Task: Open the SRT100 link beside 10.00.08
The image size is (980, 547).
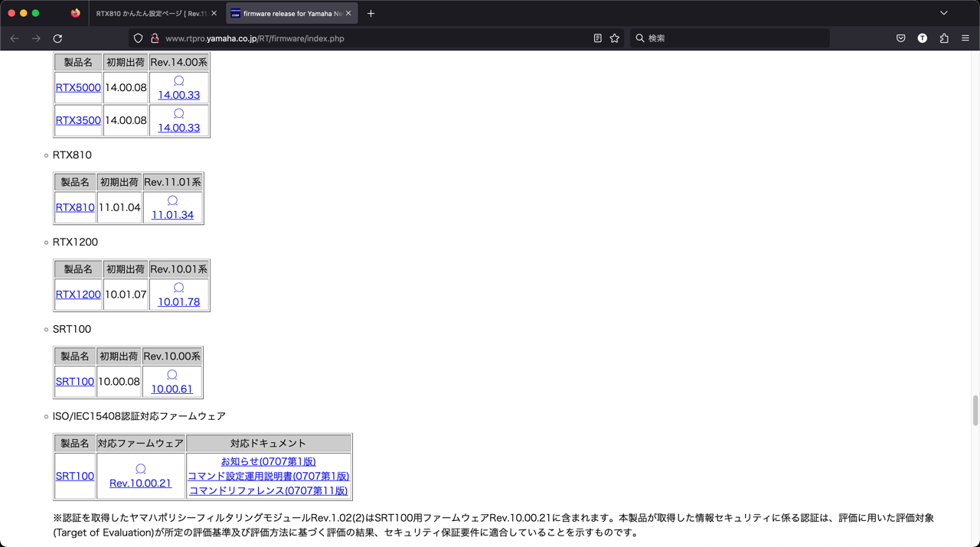Action: tap(75, 382)
